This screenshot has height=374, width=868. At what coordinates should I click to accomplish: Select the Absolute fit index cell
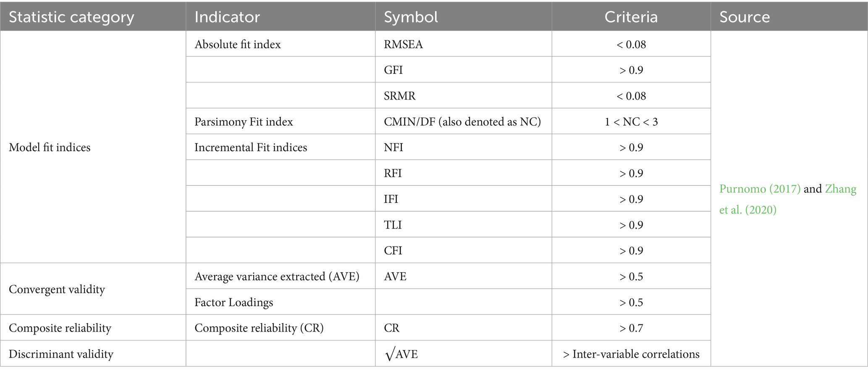tap(238, 45)
